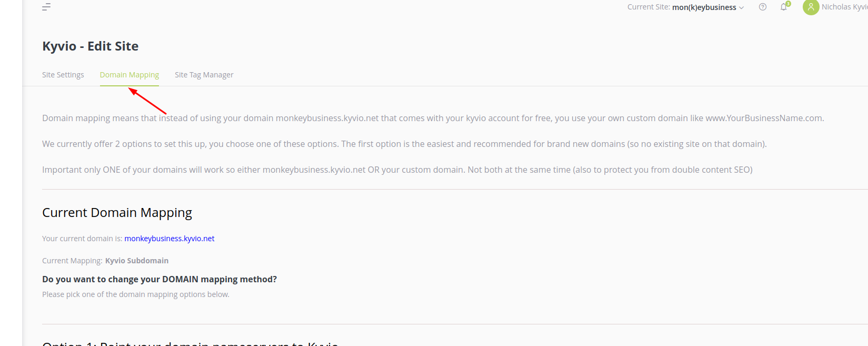Click the Current Domain Mapping heading
Viewport: 868px width, 346px height.
(x=117, y=213)
